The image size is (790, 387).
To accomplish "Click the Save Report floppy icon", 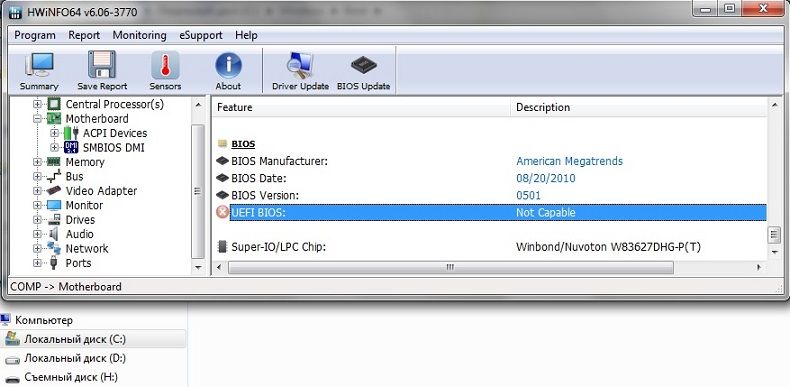I will pos(102,72).
